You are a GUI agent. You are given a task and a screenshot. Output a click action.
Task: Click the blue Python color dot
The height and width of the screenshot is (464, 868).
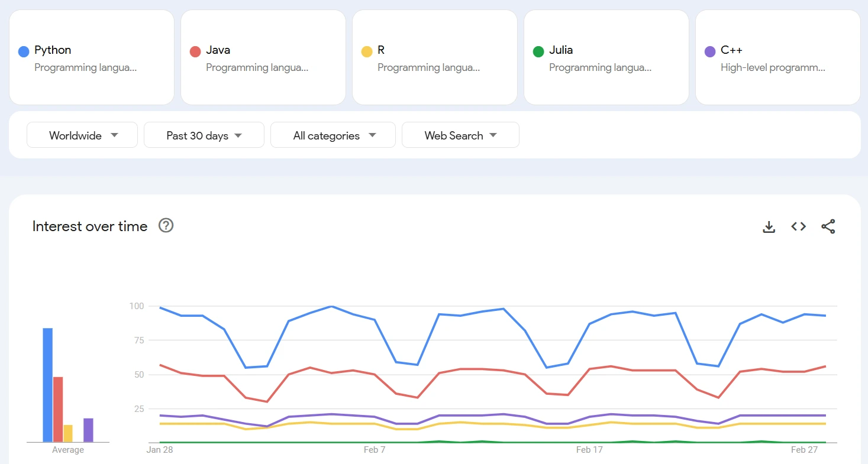24,52
